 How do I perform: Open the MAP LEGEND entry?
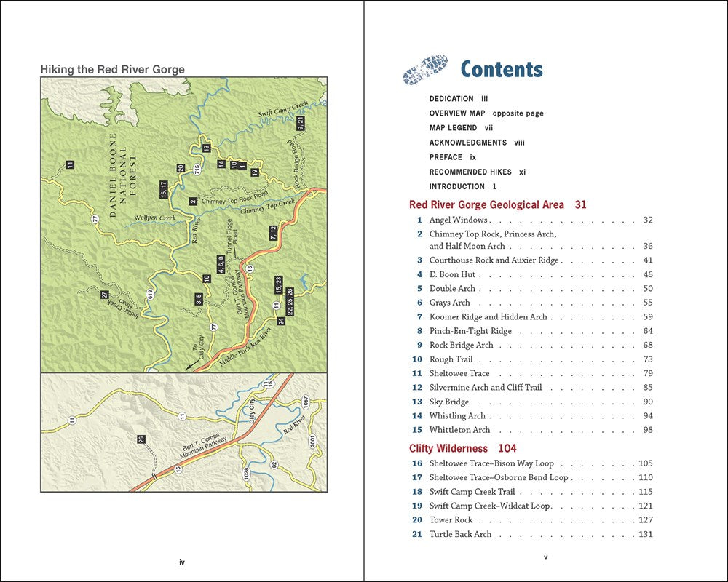tap(461, 128)
